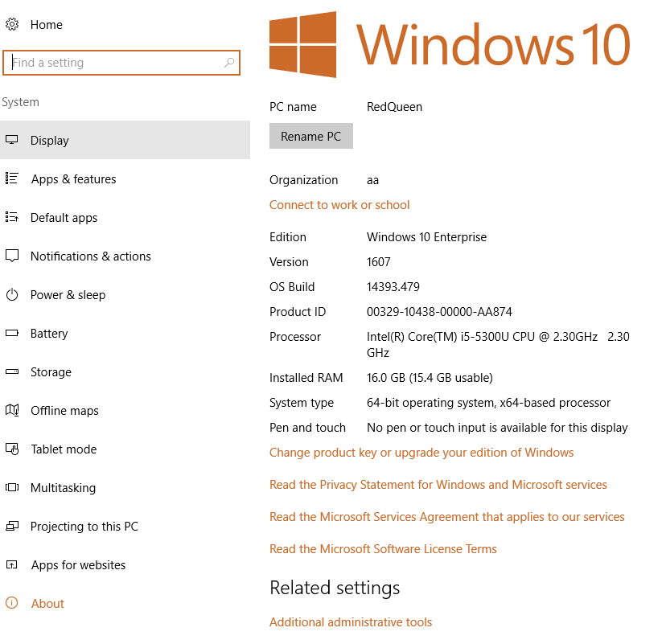Click the search magnifier icon

pos(228,63)
